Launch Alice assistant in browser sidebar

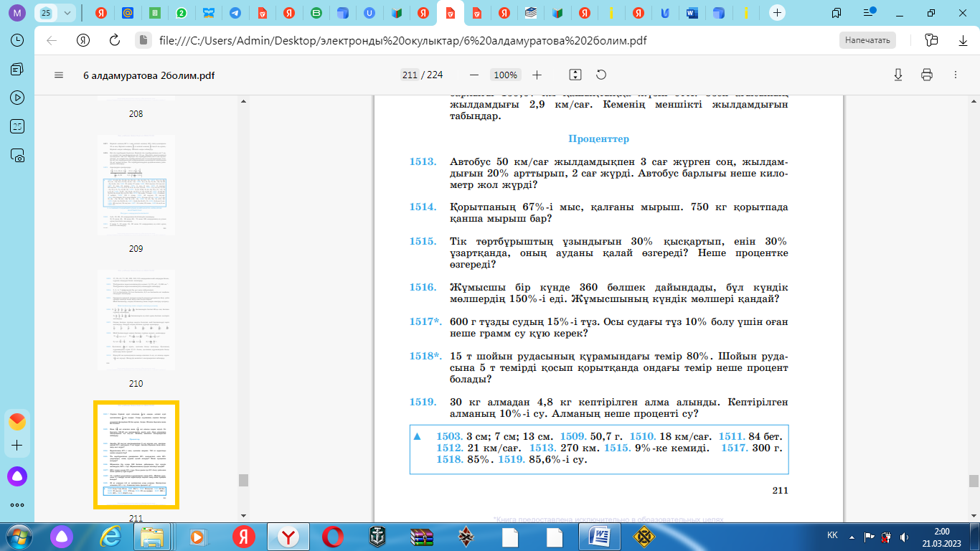click(x=18, y=475)
